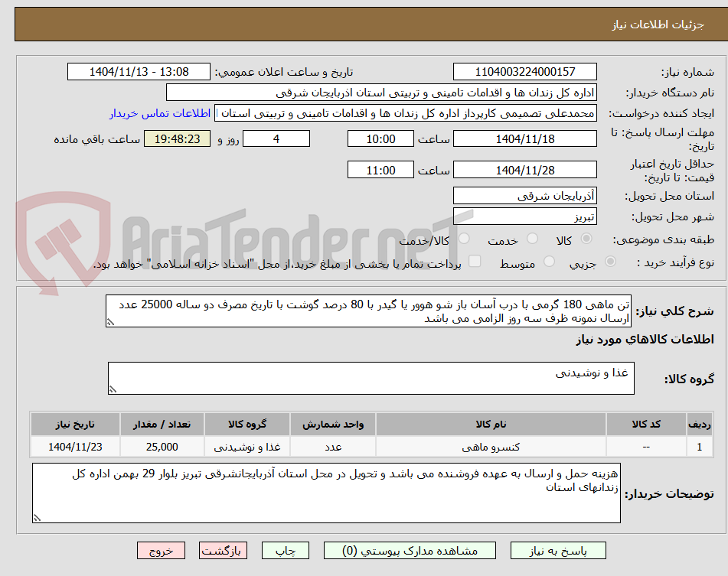This screenshot has height=576, width=728.
Task: Click the شماره نیاز label
Action: (x=687, y=73)
